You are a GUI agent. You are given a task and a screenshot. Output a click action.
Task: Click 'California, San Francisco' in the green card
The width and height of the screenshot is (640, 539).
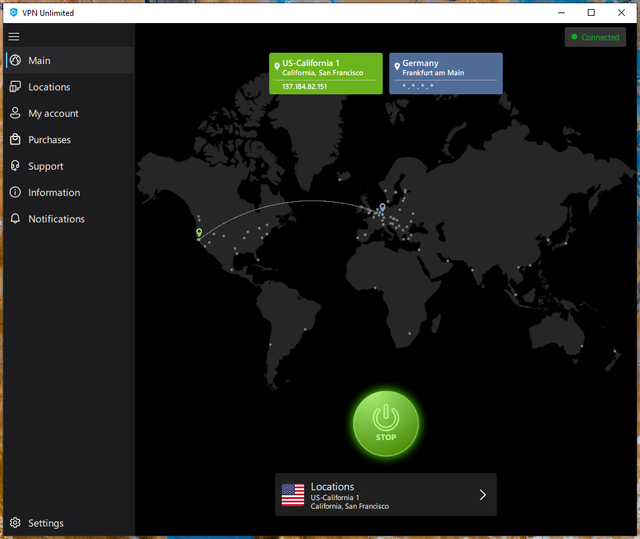pos(322,73)
